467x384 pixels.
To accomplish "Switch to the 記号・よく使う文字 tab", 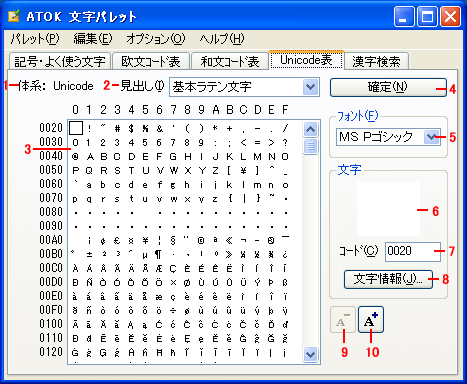I will [59, 61].
